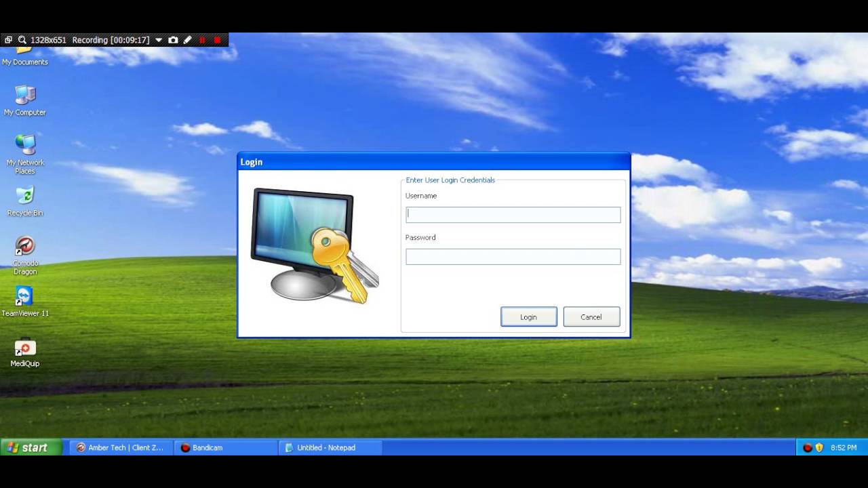The width and height of the screenshot is (868, 488).
Task: Take a screenshot with the camera icon
Action: click(173, 40)
